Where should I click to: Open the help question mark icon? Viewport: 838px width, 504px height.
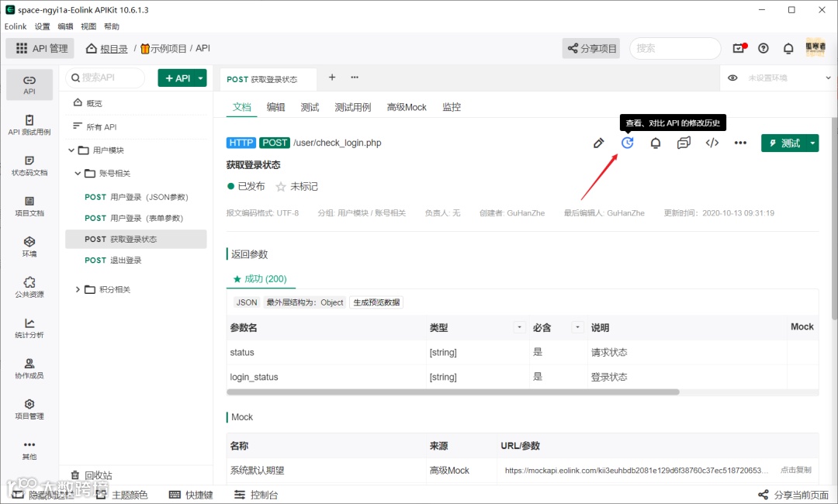point(764,48)
